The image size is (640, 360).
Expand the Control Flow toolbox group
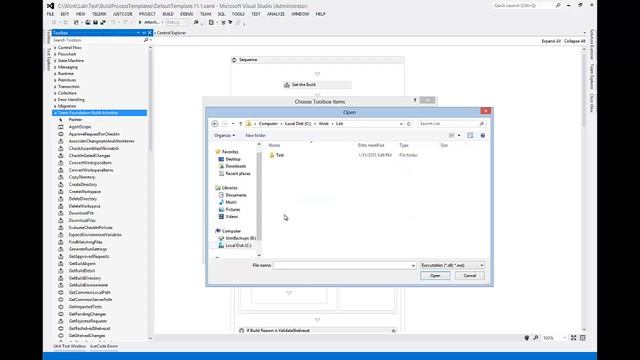click(x=55, y=48)
